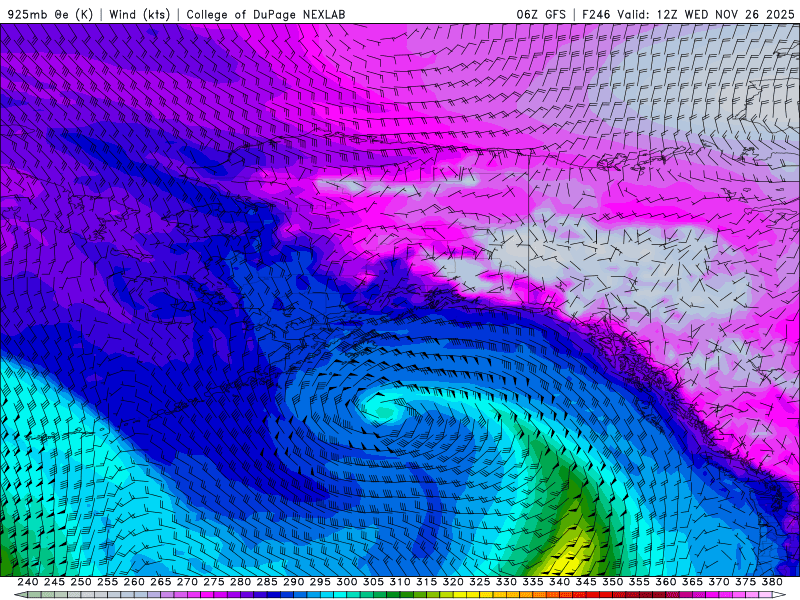
Task: Select the "College of DuPage NEXLAB" text
Action: pyautogui.click(x=266, y=14)
